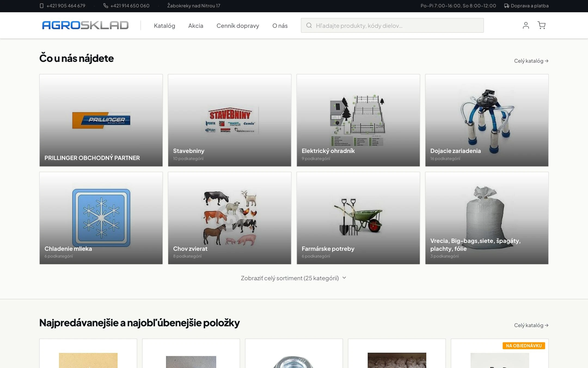Focus the product search input field
This screenshot has height=368, width=588.
click(392, 25)
